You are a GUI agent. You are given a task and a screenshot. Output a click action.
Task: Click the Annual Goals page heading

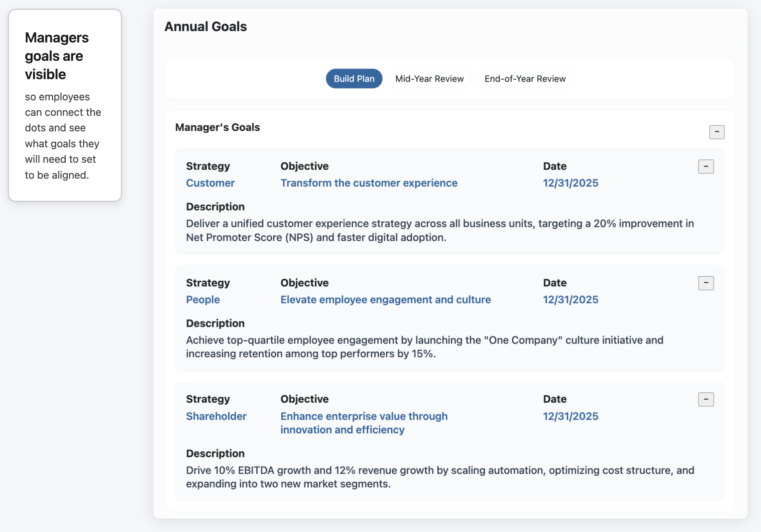(206, 26)
